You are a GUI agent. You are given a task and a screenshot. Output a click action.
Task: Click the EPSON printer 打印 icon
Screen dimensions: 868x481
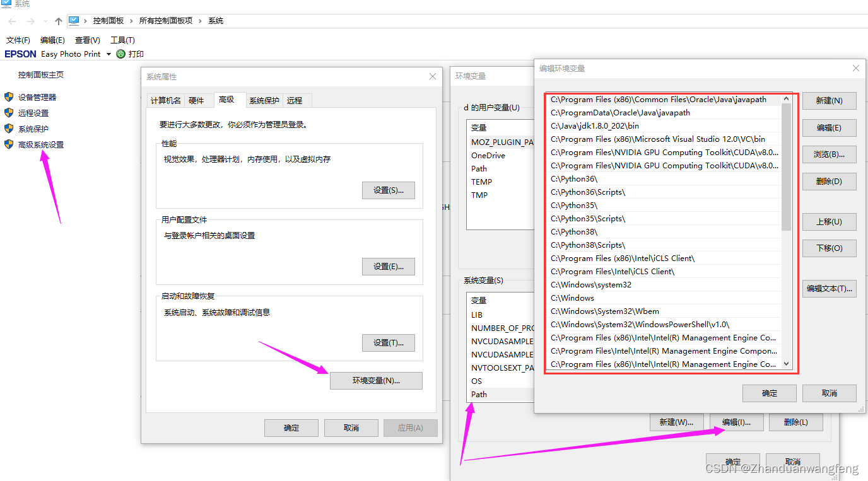coord(120,54)
